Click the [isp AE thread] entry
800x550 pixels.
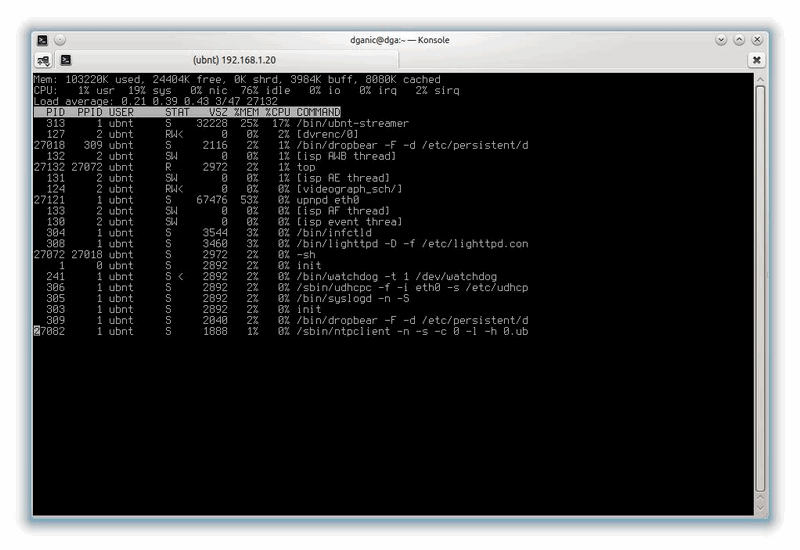[x=343, y=178]
